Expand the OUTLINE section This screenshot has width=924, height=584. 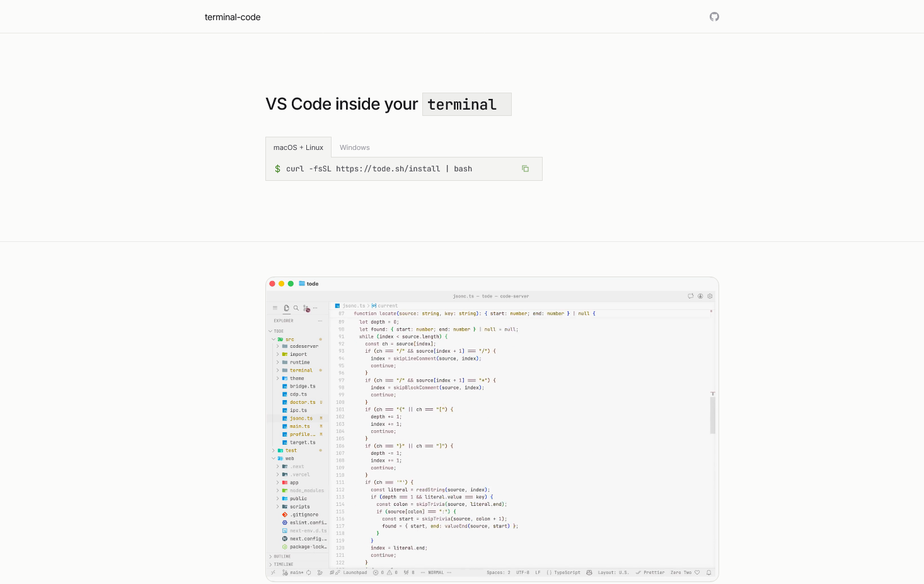coord(271,557)
